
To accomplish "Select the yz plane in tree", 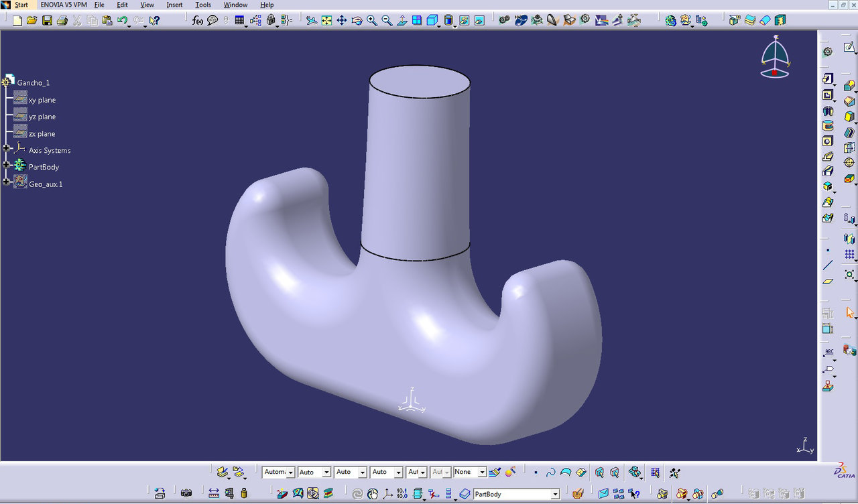I will pos(42,117).
